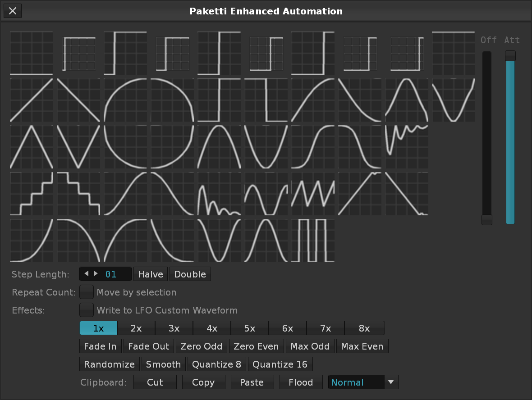532x400 pixels.
Task: Set repeat count to 4x
Action: pyautogui.click(x=212, y=328)
